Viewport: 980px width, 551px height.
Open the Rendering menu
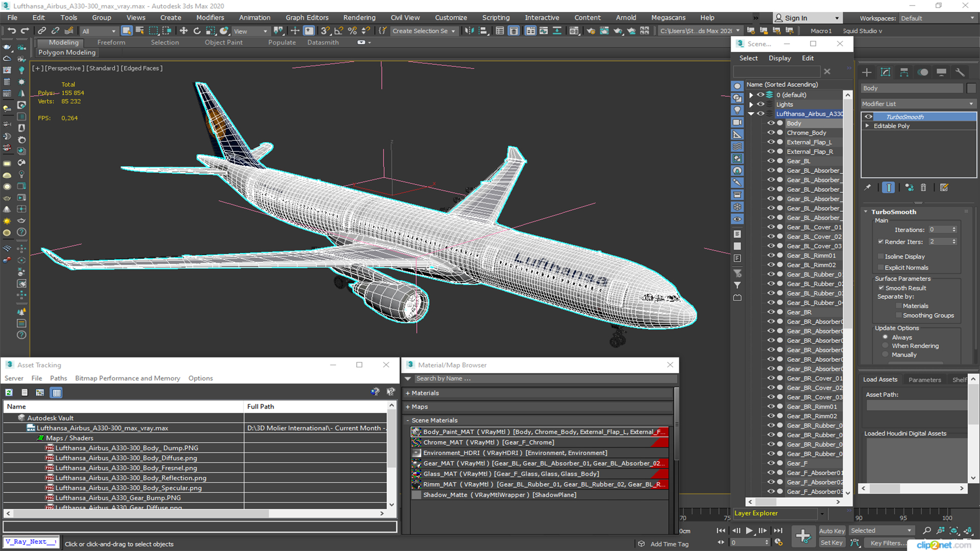click(x=359, y=17)
